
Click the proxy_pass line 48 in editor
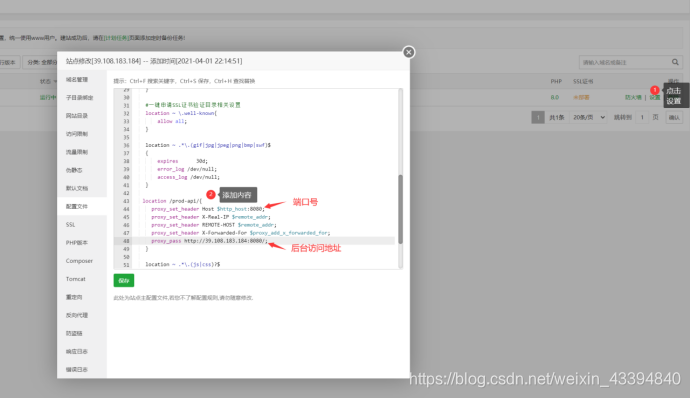[x=209, y=241]
